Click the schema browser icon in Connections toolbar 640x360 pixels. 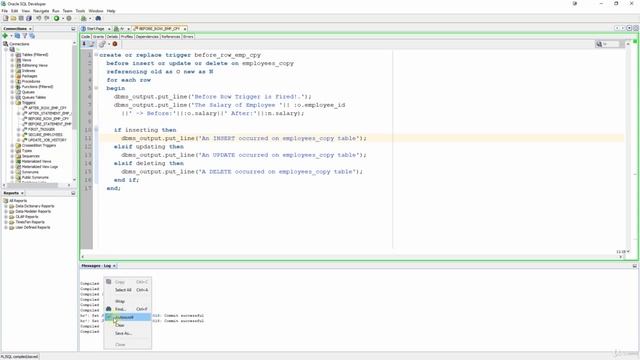click(32, 36)
